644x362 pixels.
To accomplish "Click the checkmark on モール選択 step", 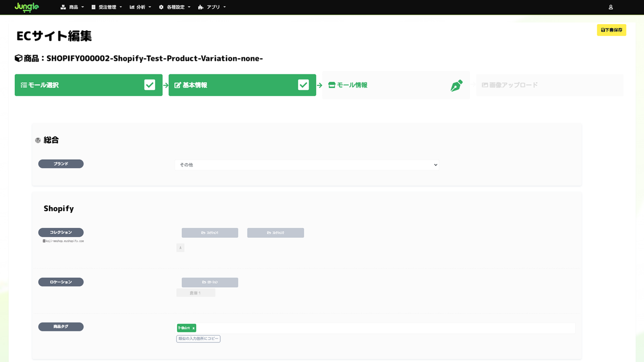I will click(x=149, y=85).
